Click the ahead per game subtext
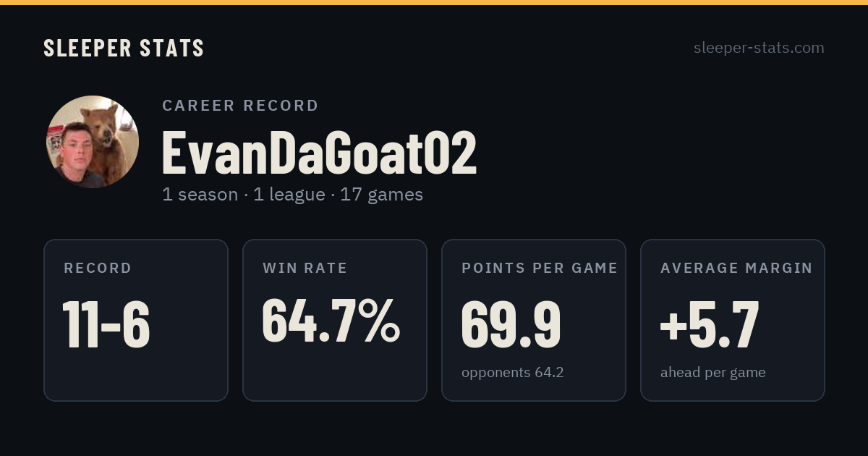Screen dimensions: 868x456 click(713, 373)
